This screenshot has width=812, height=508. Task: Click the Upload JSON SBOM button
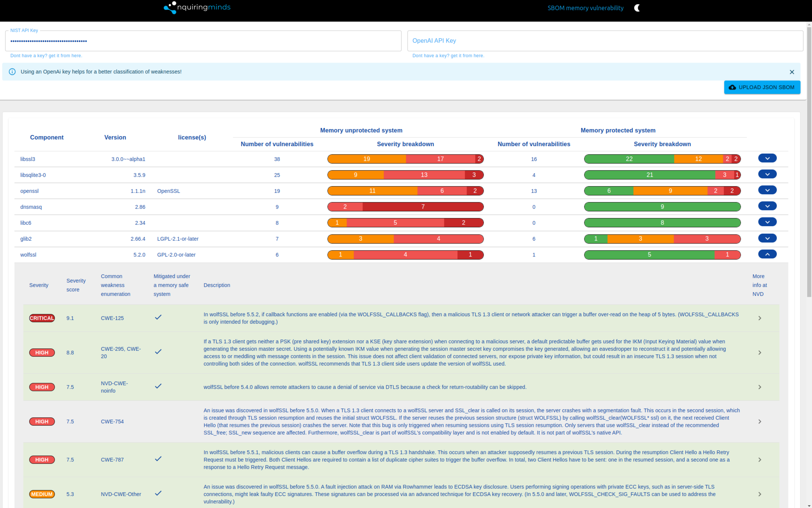(762, 87)
